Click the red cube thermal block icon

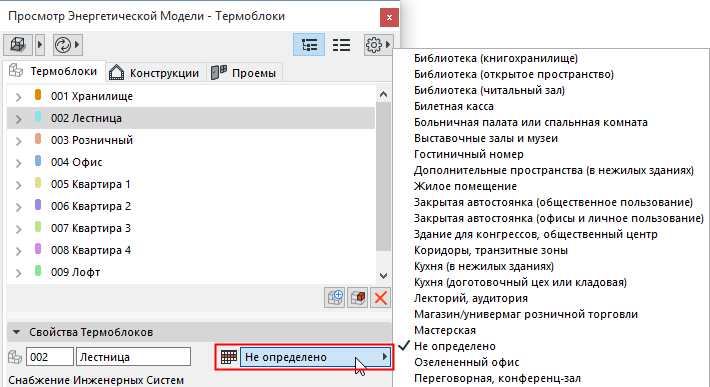click(358, 298)
